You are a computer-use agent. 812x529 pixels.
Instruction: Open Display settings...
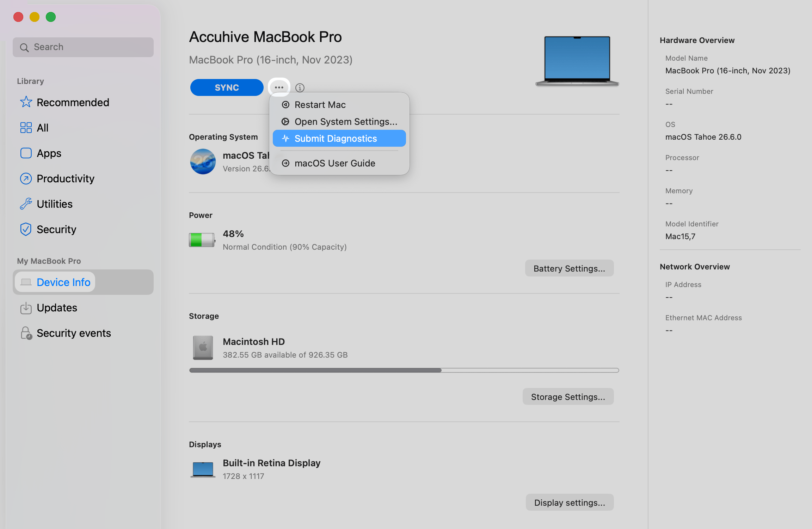coord(570,503)
